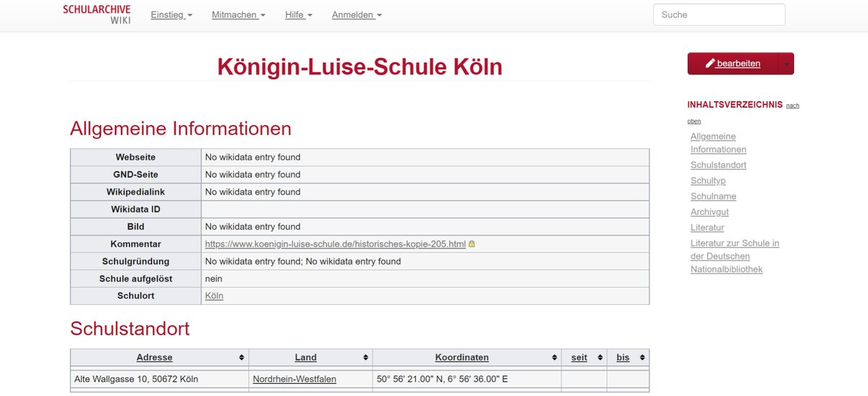The width and height of the screenshot is (868, 396).
Task: Click the INHALTSVERZEICHNIS sidebar heading
Action: pos(735,105)
